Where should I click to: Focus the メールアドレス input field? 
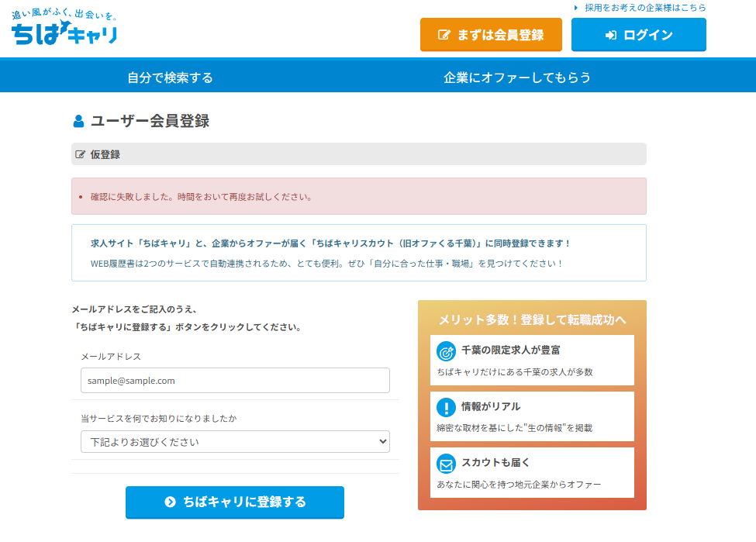click(235, 381)
